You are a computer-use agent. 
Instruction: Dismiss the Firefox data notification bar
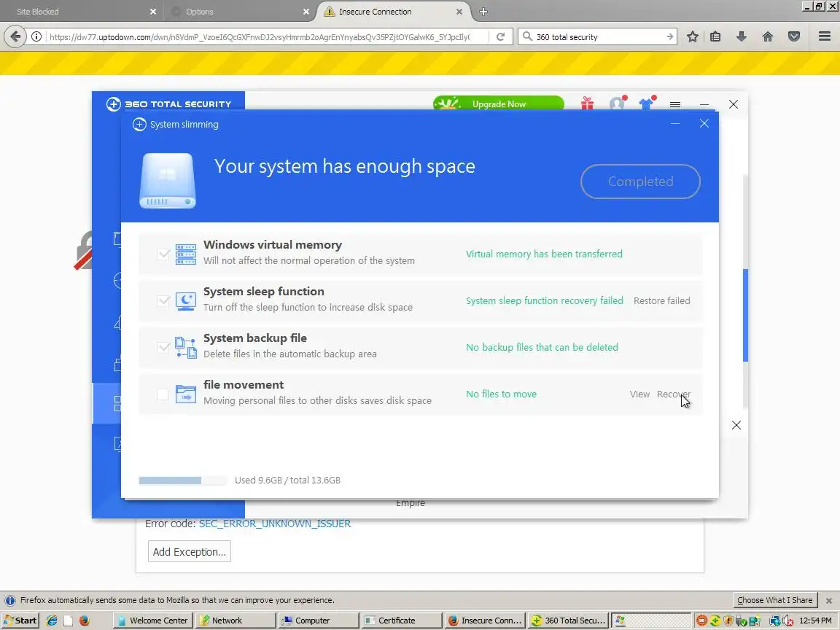point(829,601)
